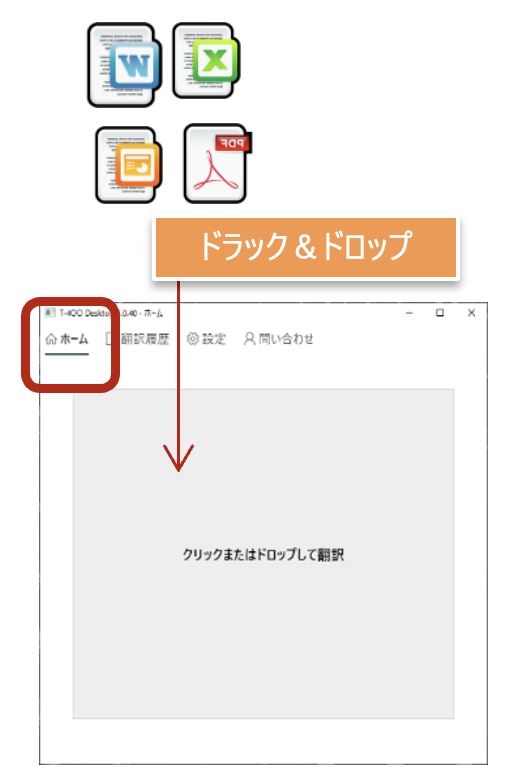This screenshot has height=777, width=506.
Task: Click the orange ドラック＆ドロップ label
Action: (x=306, y=247)
